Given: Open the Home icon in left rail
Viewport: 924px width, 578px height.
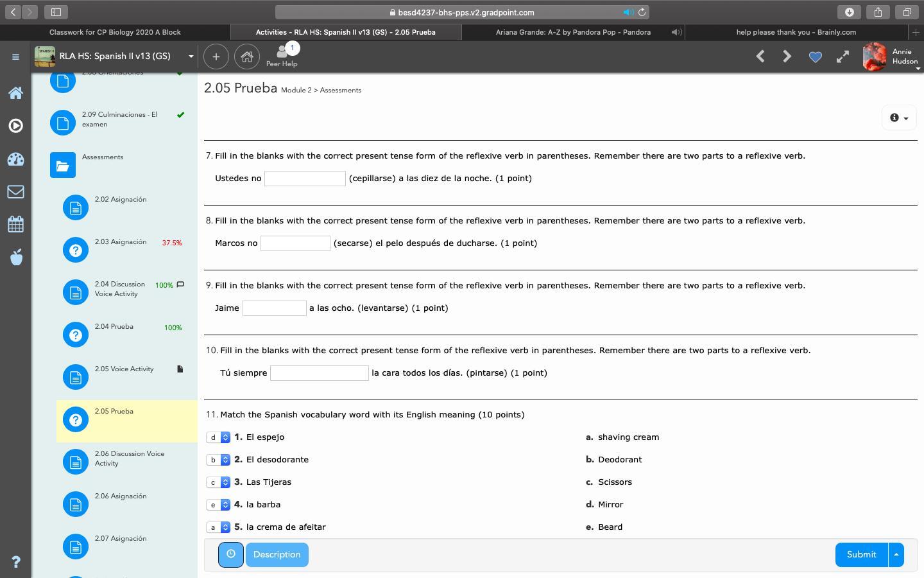Looking at the screenshot, I should (x=16, y=93).
